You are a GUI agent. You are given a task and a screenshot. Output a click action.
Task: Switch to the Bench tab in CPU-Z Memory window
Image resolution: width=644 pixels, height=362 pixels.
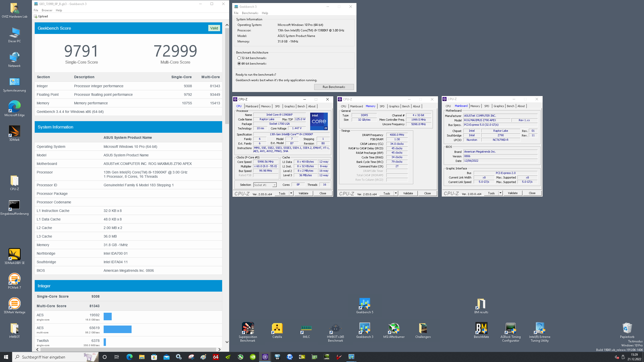[x=406, y=106]
